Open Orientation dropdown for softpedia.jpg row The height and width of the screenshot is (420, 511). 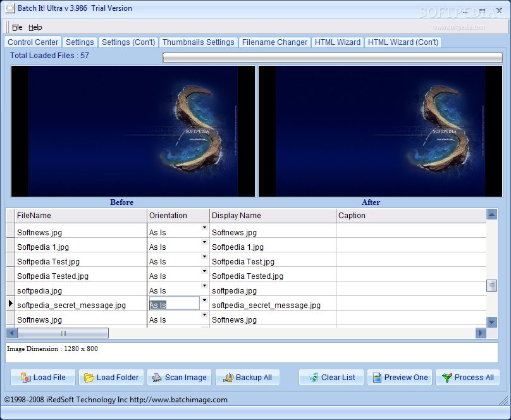(x=204, y=285)
